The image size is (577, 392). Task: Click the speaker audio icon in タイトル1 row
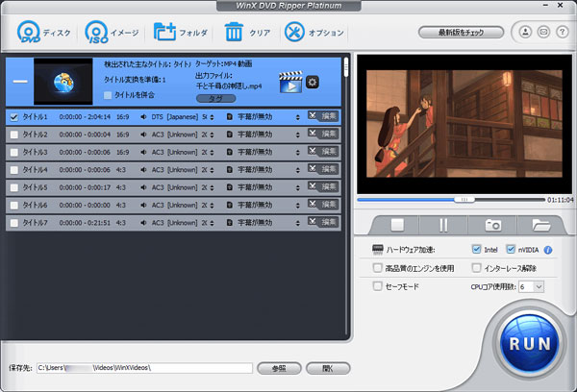[x=143, y=117]
